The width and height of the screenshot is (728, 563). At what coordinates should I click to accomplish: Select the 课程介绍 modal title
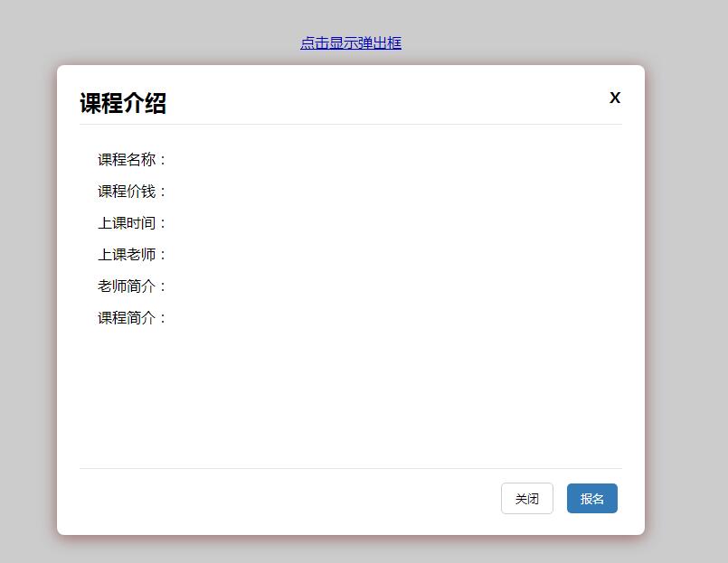pos(122,102)
